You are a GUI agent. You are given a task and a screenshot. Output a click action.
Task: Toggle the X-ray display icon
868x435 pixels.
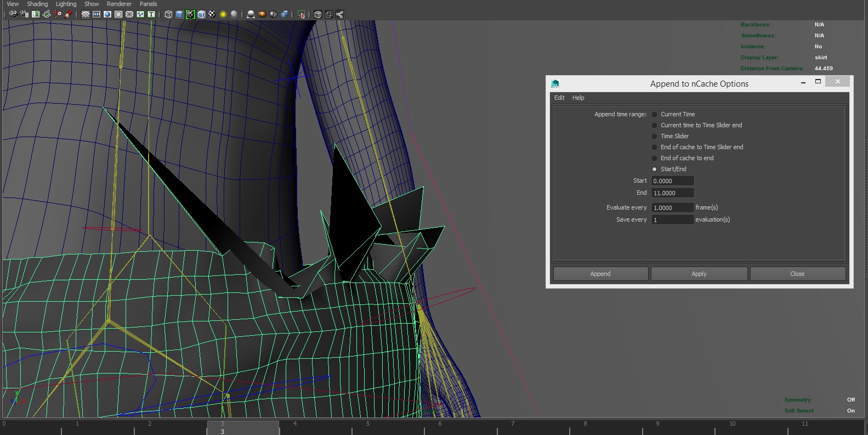317,14
